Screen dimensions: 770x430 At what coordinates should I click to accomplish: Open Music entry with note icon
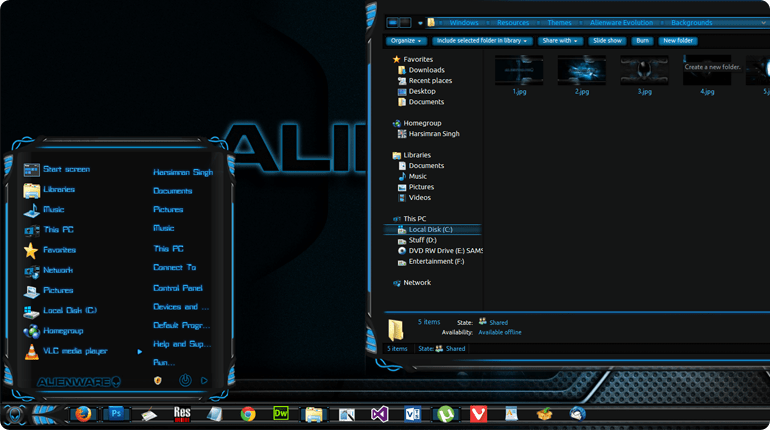point(44,210)
